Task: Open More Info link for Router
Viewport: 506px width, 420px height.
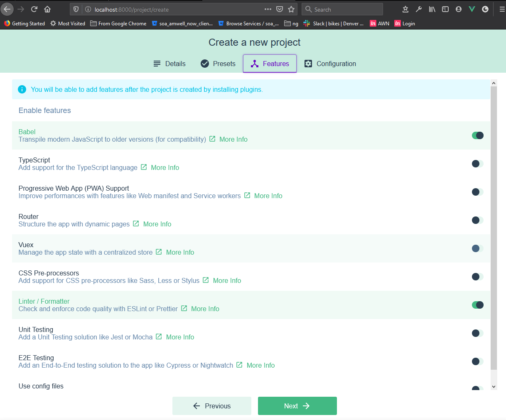Action: point(157,224)
